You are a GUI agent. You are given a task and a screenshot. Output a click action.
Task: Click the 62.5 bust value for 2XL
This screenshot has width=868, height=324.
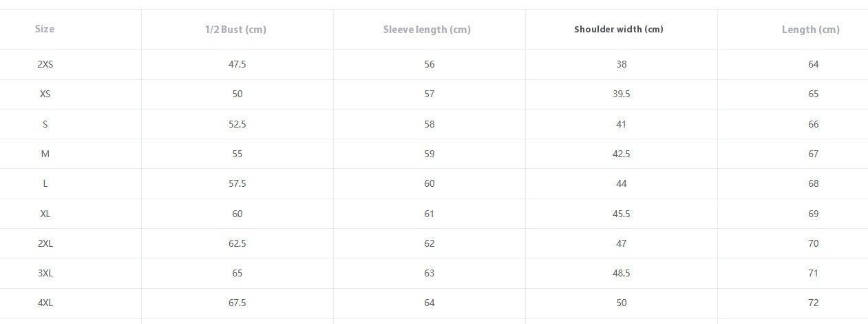coord(237,243)
